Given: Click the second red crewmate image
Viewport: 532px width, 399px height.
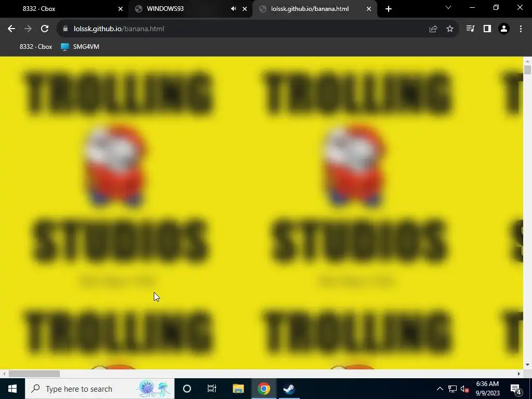Looking at the screenshot, I should point(354,166).
